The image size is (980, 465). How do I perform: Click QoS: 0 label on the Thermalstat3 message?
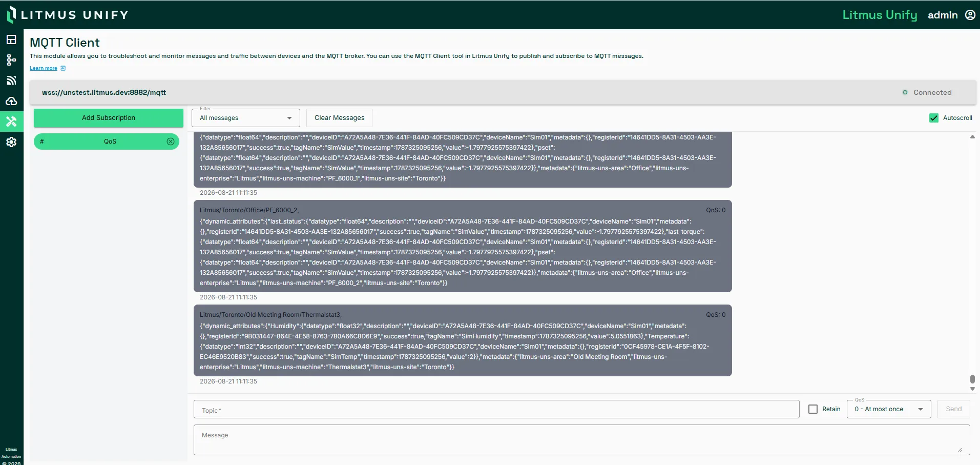coord(716,315)
